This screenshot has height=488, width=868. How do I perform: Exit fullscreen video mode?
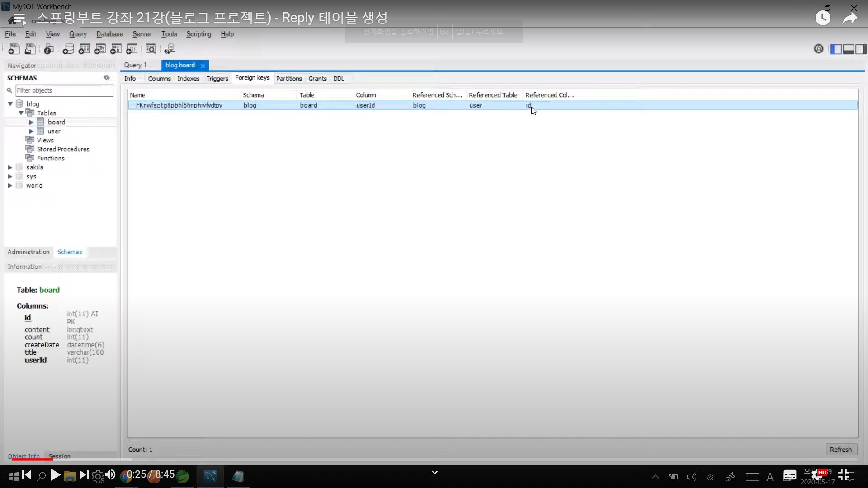coord(844,474)
